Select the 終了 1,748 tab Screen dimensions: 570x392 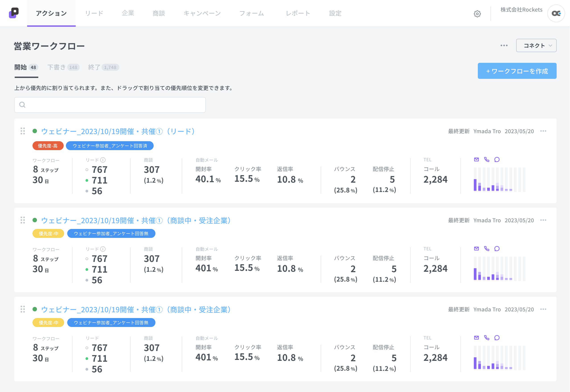(104, 67)
